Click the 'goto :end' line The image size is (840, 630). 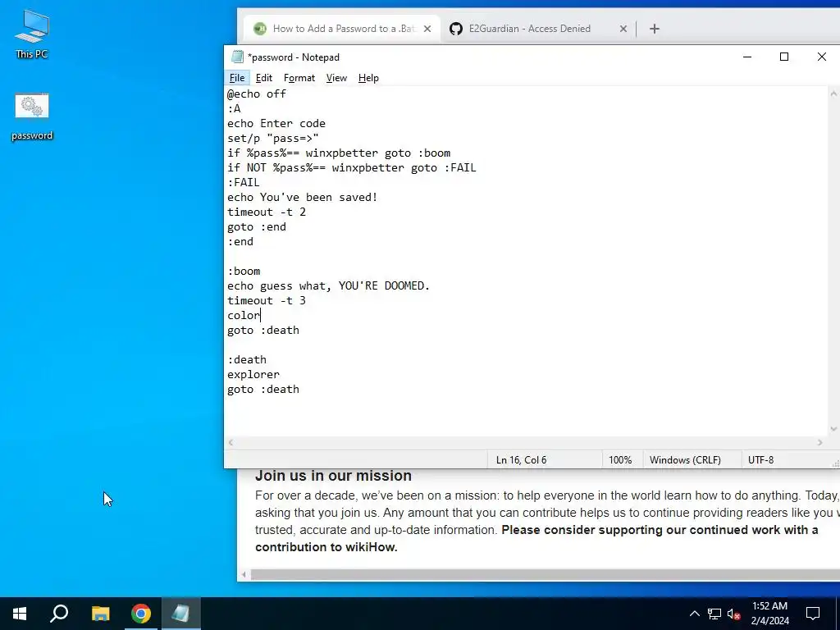coord(257,226)
